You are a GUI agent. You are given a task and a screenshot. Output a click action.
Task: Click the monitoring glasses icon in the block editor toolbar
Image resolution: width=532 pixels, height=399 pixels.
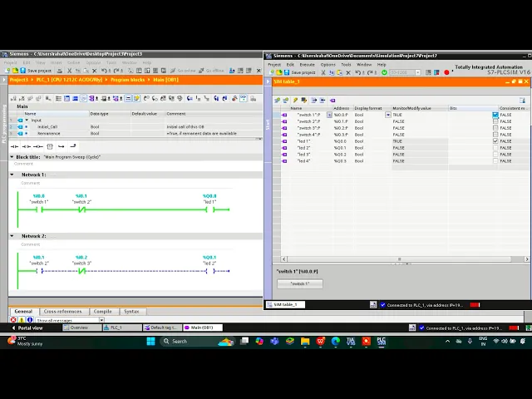click(244, 98)
